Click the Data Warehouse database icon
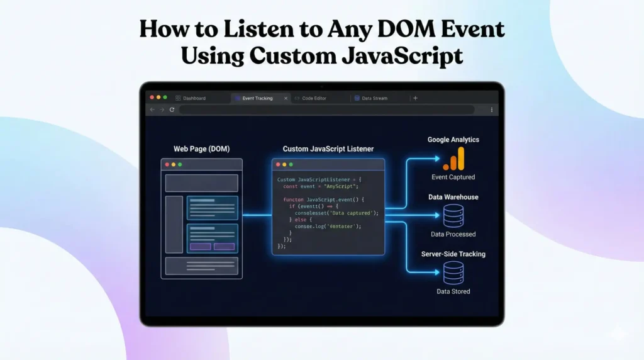This screenshot has height=360, width=644. pyautogui.click(x=453, y=216)
